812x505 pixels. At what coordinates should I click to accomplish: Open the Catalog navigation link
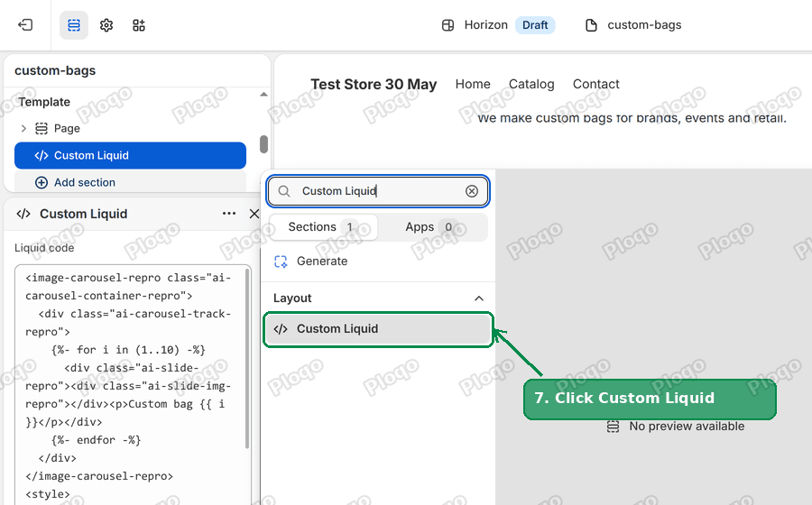[531, 84]
